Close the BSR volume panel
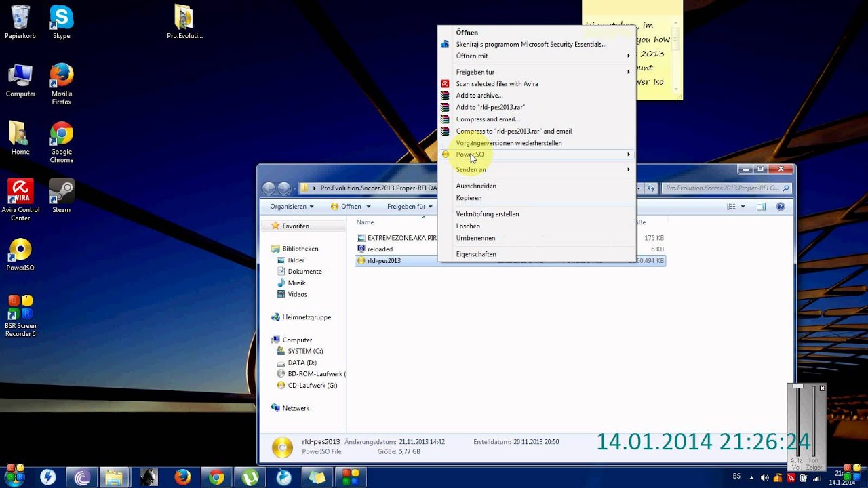The image size is (868, 488). click(x=822, y=388)
